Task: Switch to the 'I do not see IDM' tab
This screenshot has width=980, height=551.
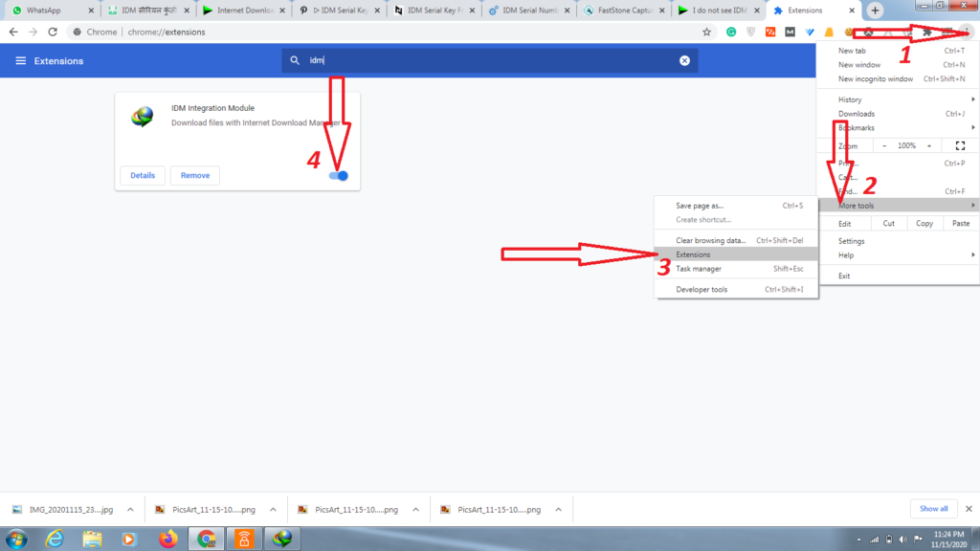Action: 720,11
